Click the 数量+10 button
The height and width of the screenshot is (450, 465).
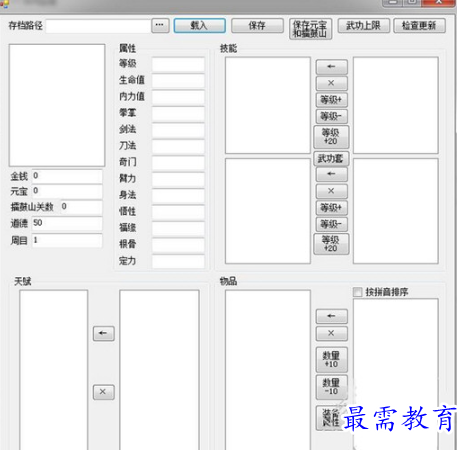331,360
